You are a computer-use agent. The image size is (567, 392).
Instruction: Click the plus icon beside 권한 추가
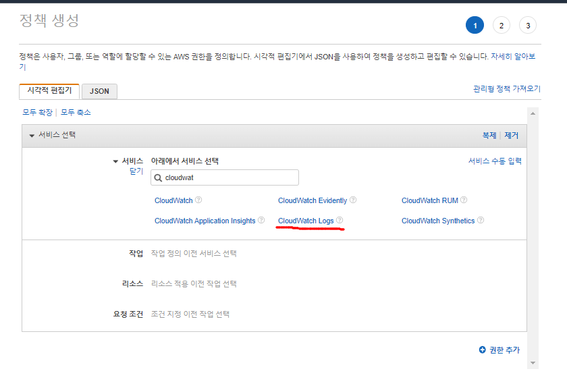coord(483,349)
